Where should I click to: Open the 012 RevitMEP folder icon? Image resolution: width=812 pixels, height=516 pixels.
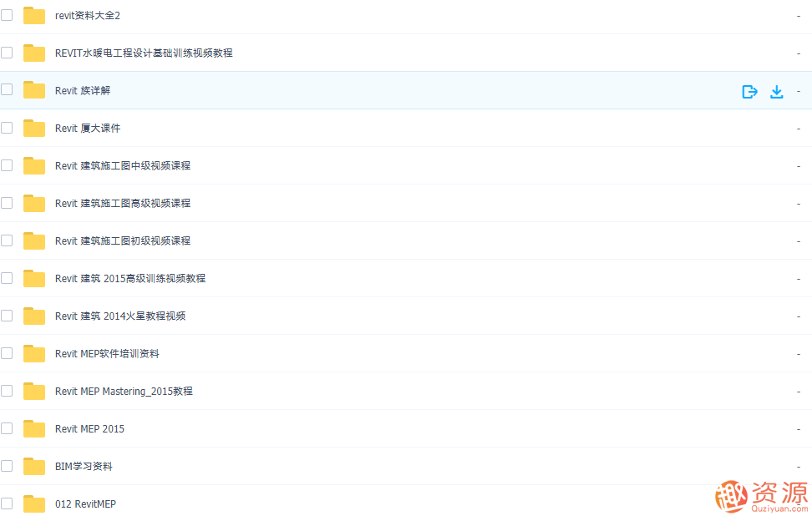33,503
